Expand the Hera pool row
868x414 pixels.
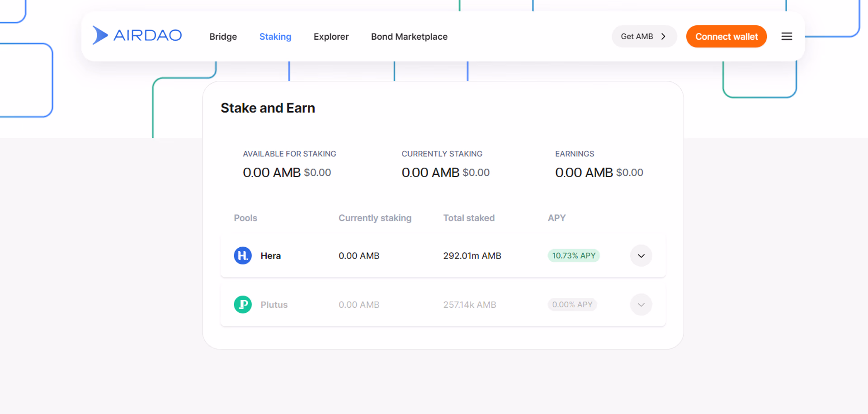[641, 256]
